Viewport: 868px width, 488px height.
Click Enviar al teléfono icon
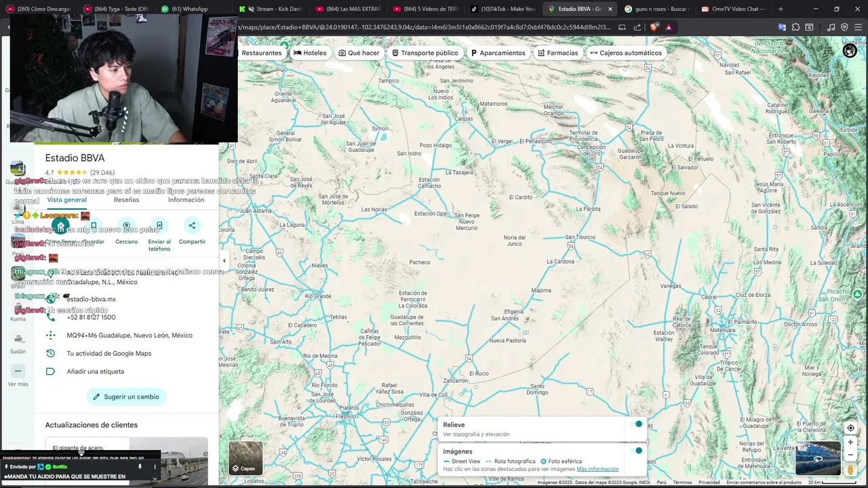pyautogui.click(x=159, y=226)
